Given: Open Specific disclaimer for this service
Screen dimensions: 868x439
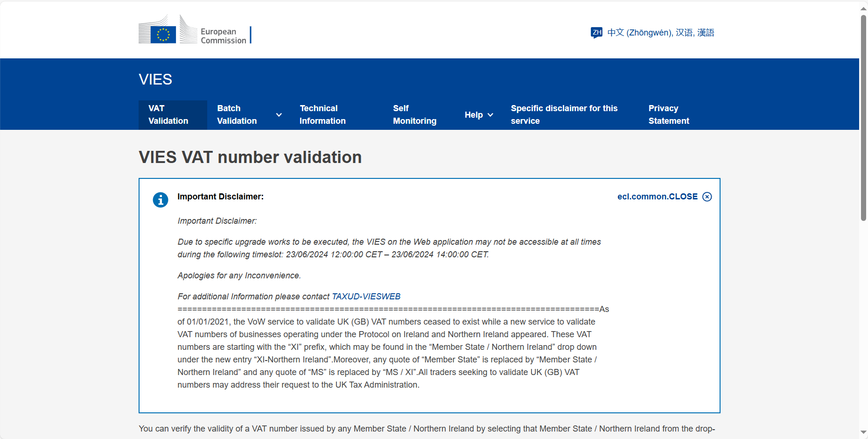Looking at the screenshot, I should click(x=564, y=115).
